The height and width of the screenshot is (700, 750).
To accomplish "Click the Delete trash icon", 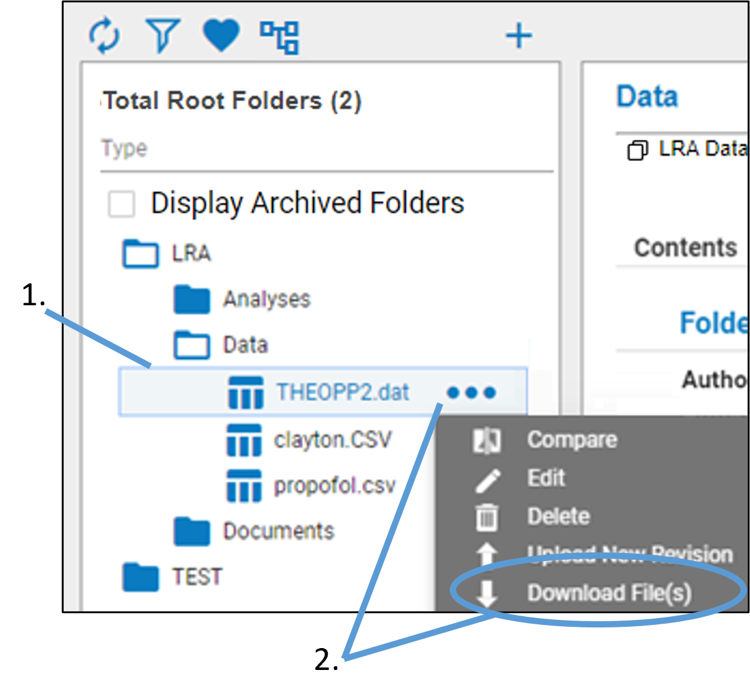I will (487, 516).
